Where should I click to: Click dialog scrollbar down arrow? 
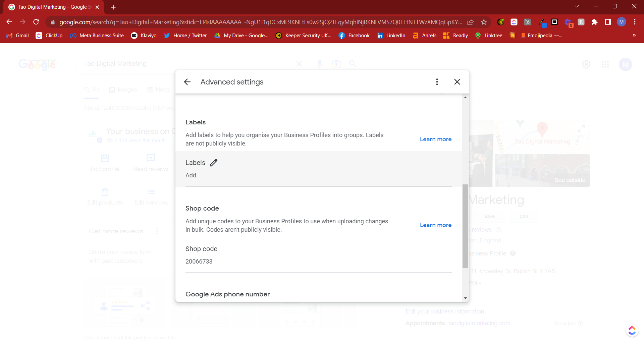pos(465,298)
